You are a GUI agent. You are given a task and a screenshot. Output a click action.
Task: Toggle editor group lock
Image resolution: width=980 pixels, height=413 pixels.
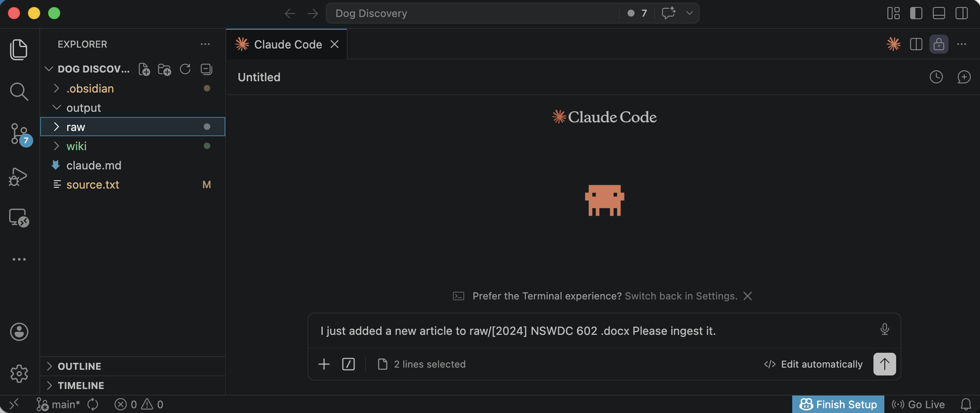[939, 44]
